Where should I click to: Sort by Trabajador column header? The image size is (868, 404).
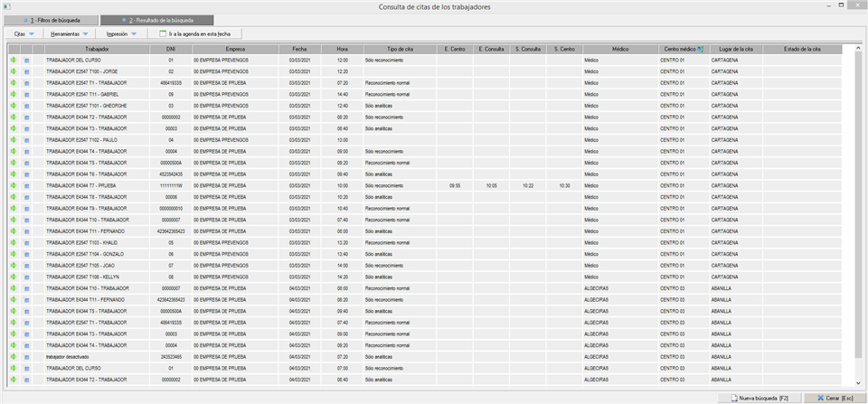pyautogui.click(x=97, y=49)
